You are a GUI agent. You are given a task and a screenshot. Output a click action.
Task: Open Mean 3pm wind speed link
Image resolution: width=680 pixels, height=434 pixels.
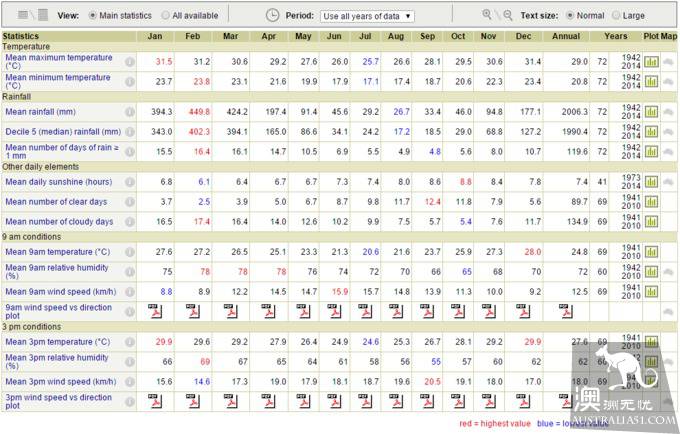tap(61, 382)
